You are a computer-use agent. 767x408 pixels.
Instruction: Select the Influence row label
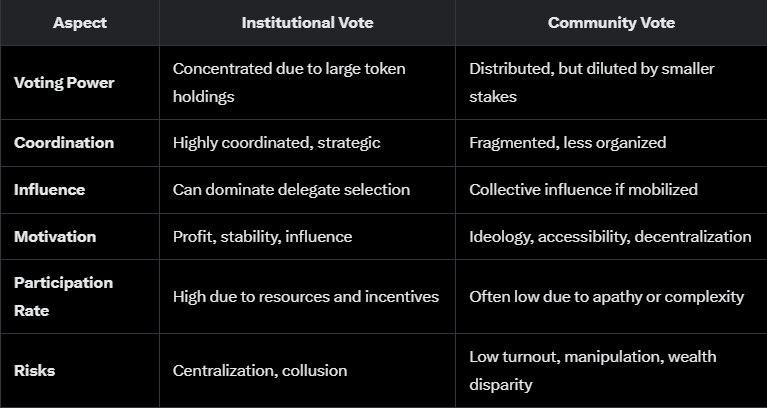[x=49, y=190]
